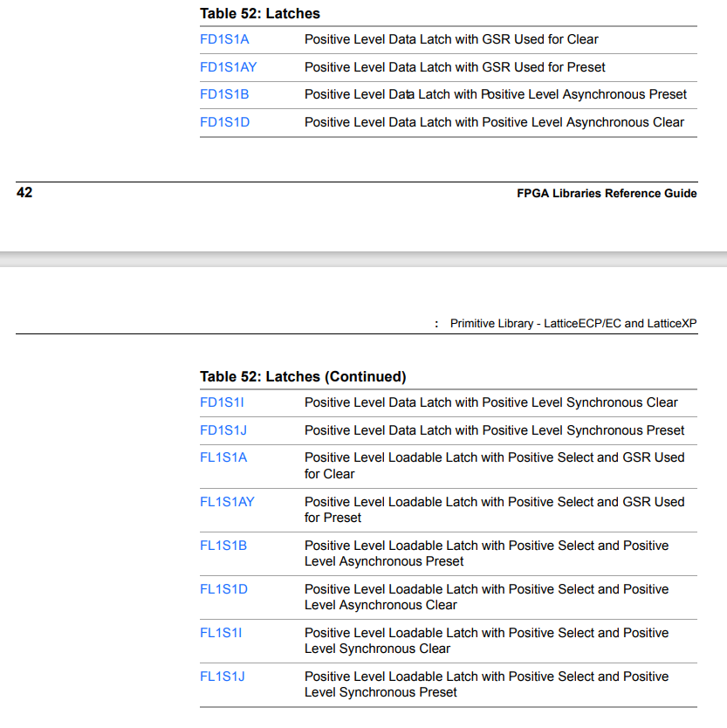The image size is (727, 728).
Task: Open the FL1S1A loadable latch link
Action: 223,457
